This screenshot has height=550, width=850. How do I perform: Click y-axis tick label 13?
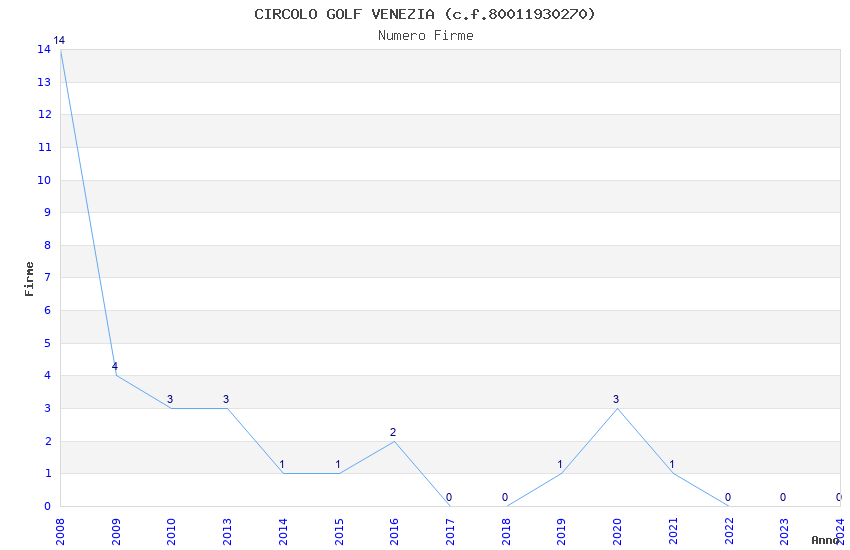click(44, 82)
